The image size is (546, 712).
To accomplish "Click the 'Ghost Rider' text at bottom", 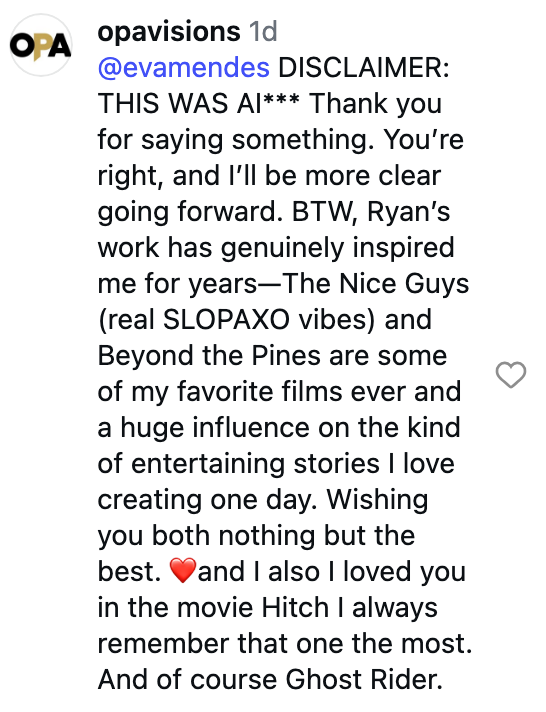I will coord(364,679).
